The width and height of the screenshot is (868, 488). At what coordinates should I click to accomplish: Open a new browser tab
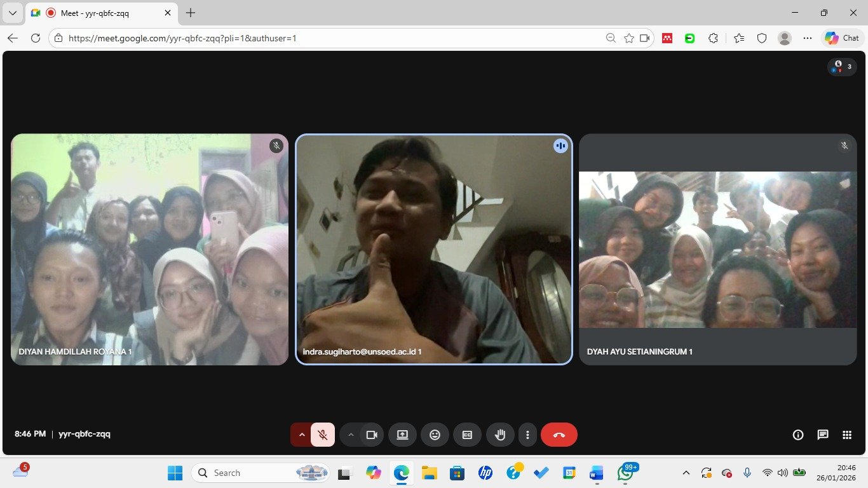coord(191,13)
